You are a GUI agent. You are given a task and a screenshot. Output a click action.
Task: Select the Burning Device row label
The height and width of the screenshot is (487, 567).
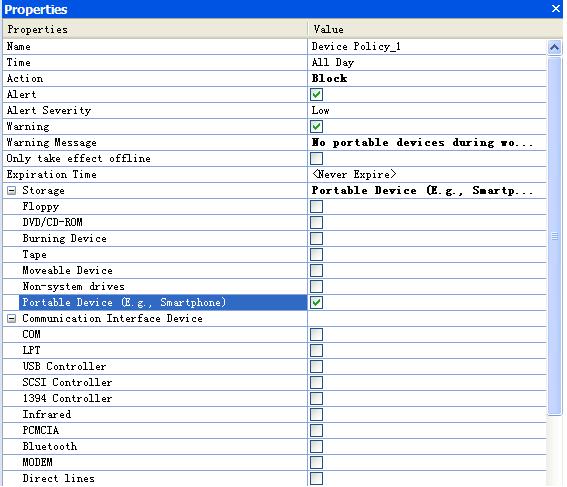tap(65, 238)
